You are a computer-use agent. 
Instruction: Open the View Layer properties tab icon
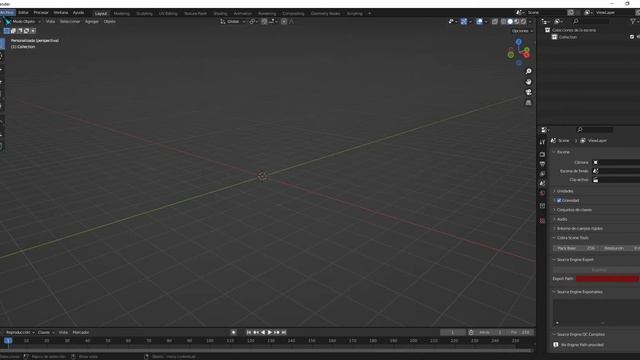pos(542,174)
